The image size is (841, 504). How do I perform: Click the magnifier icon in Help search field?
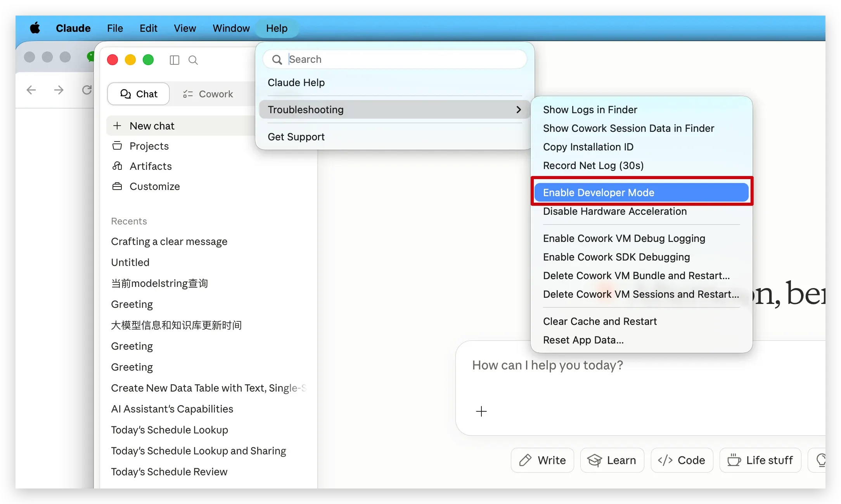(x=277, y=59)
